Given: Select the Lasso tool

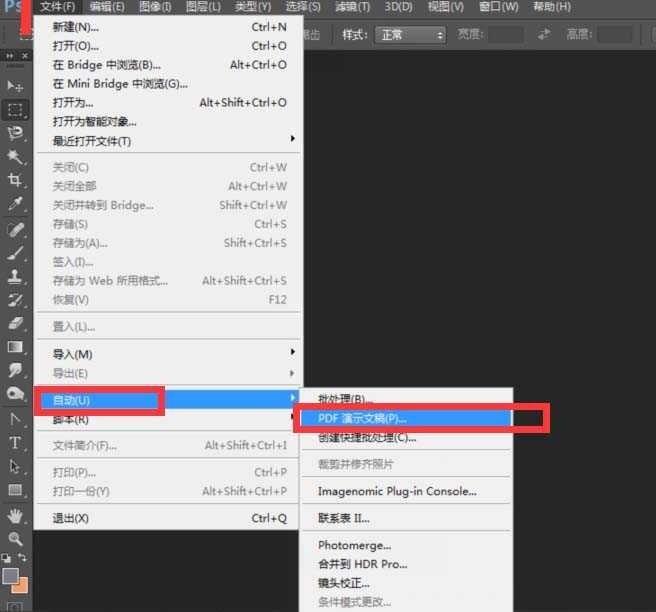Looking at the screenshot, I should 15,133.
